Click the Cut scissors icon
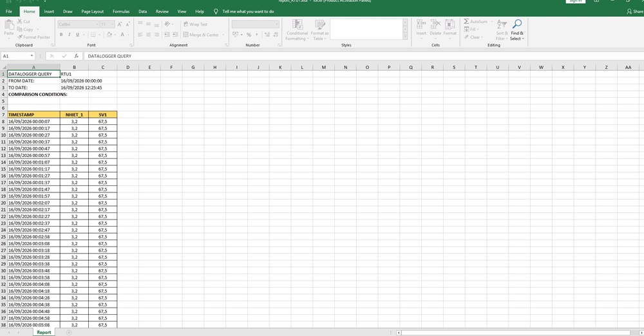The height and width of the screenshot is (336, 644). (20, 21)
